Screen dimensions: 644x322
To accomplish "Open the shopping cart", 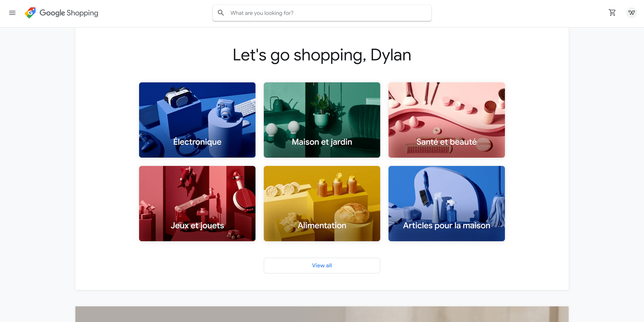I will (x=612, y=12).
